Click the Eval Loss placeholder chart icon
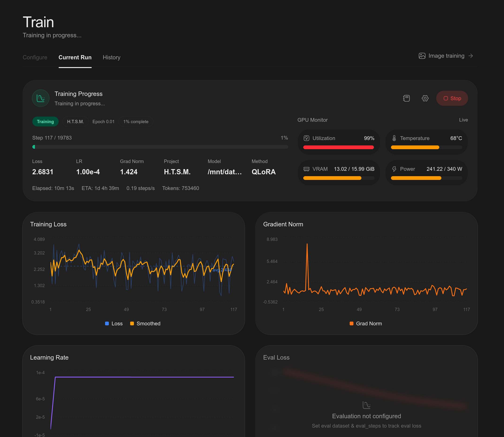The height and width of the screenshot is (437, 504). coord(367,405)
